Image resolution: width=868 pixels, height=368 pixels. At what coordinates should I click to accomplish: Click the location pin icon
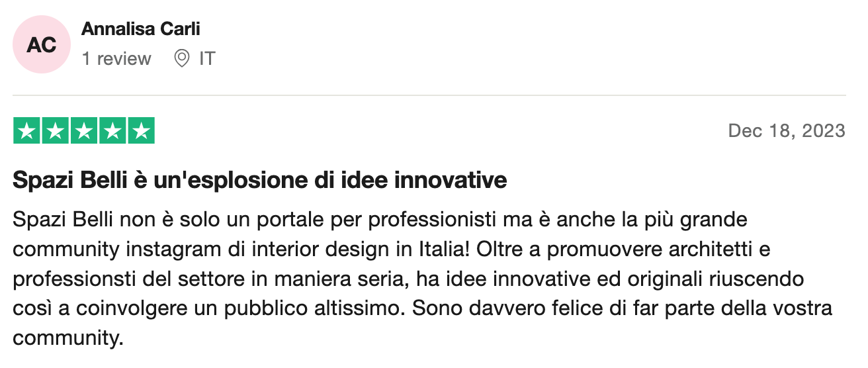[181, 59]
